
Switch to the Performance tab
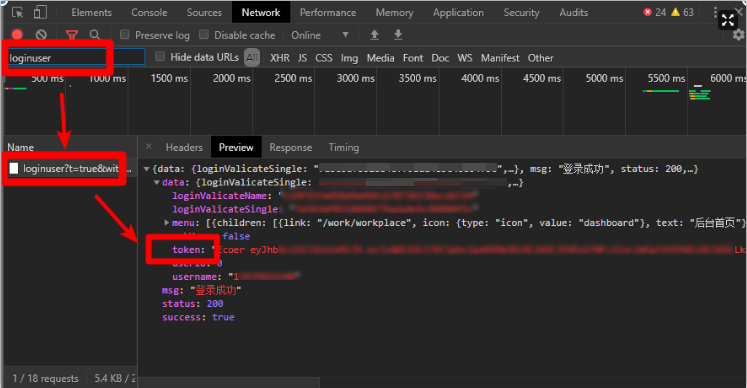coord(328,12)
